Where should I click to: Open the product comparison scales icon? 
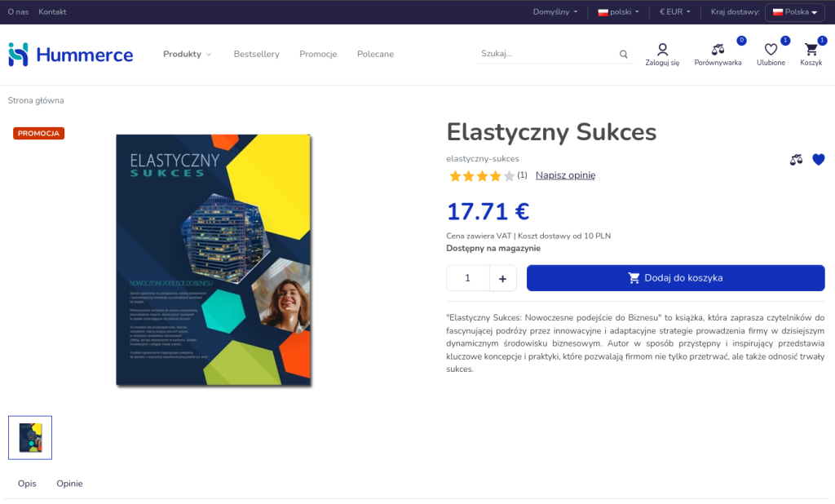tap(718, 50)
